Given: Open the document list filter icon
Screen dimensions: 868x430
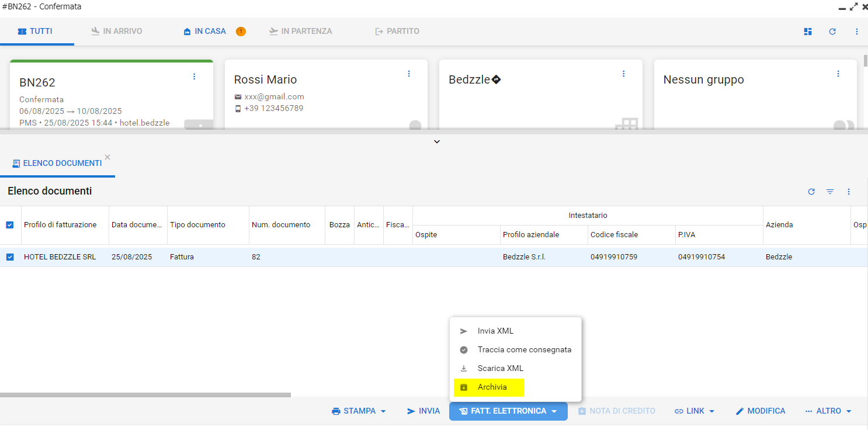Looking at the screenshot, I should pyautogui.click(x=830, y=192).
